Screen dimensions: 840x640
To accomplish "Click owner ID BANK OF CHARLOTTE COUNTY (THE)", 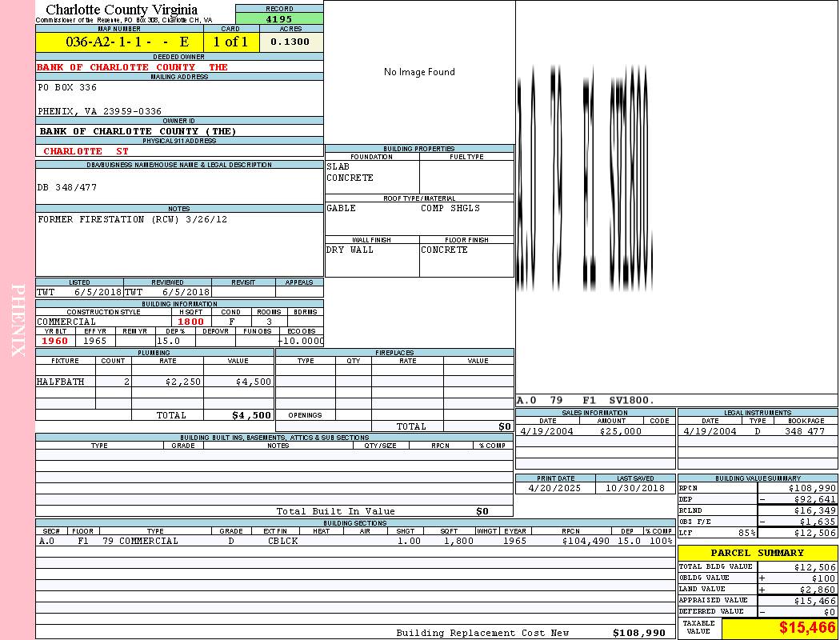I will (x=138, y=131).
